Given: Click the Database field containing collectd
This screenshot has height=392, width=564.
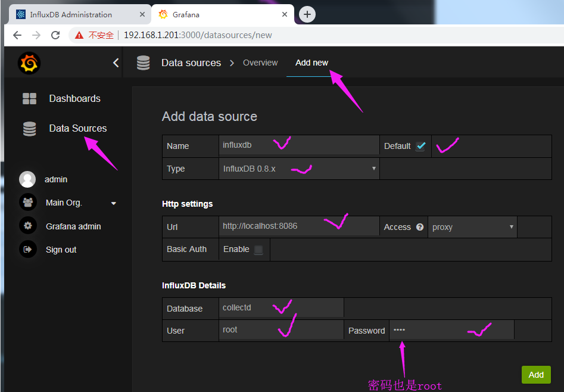Looking at the screenshot, I should (x=281, y=308).
